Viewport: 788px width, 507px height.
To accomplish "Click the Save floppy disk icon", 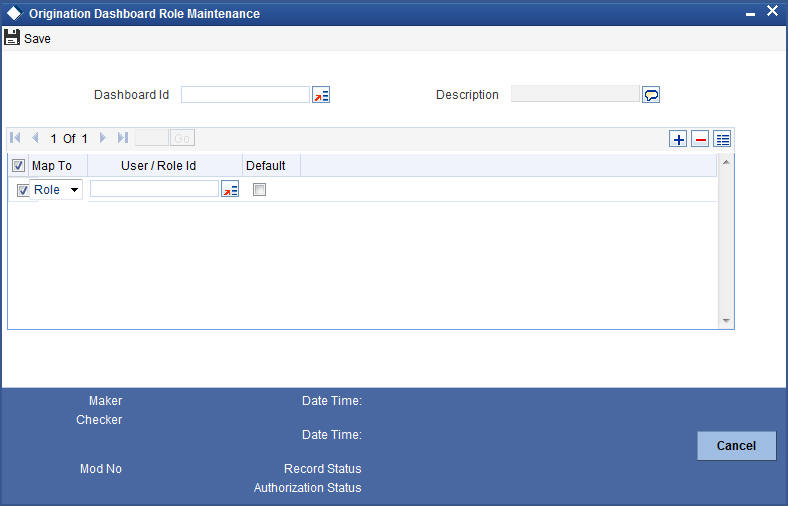I will point(12,38).
